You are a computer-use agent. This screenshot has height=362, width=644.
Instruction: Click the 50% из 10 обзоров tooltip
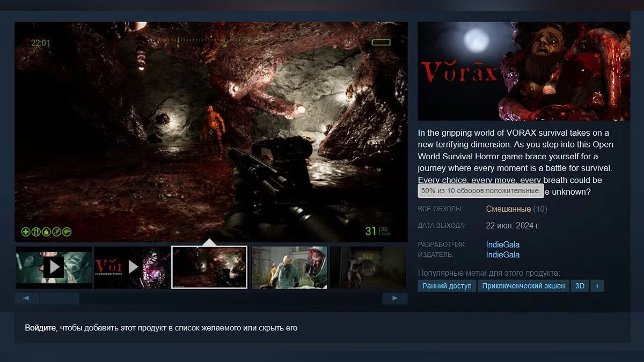pyautogui.click(x=480, y=191)
